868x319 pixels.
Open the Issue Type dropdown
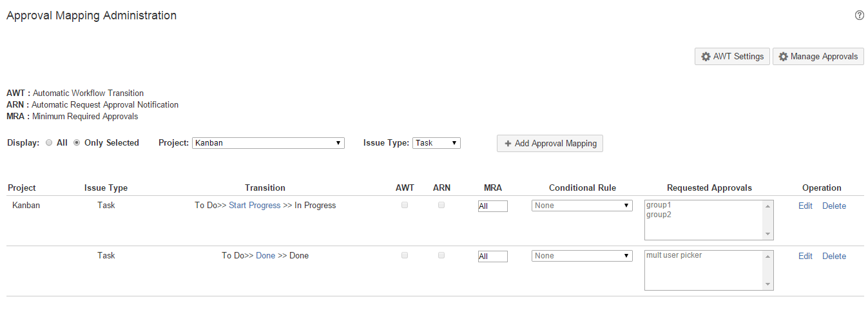(x=436, y=143)
